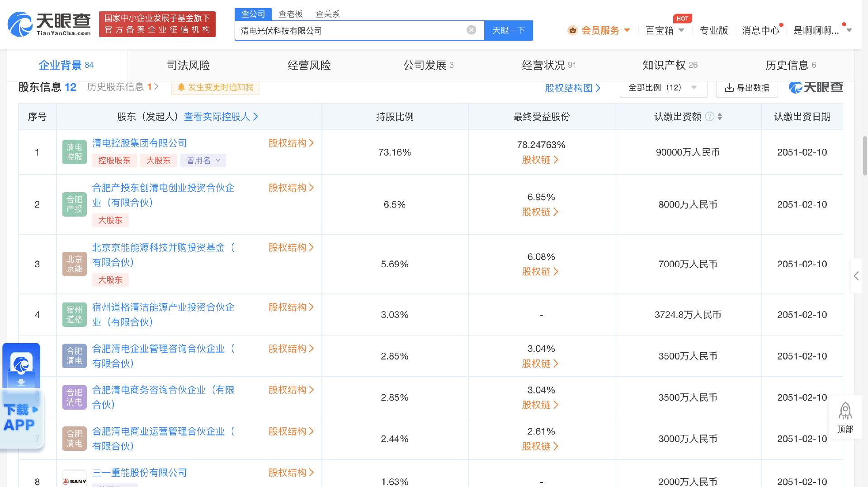Click the 北京京能 company avatar
The height and width of the screenshot is (487, 868).
pyautogui.click(x=74, y=264)
